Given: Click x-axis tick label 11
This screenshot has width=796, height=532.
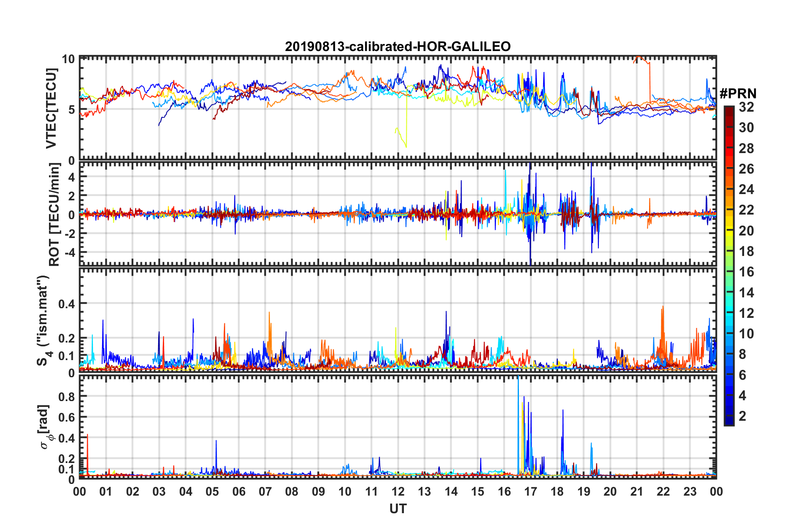Looking at the screenshot, I should click(x=372, y=491).
